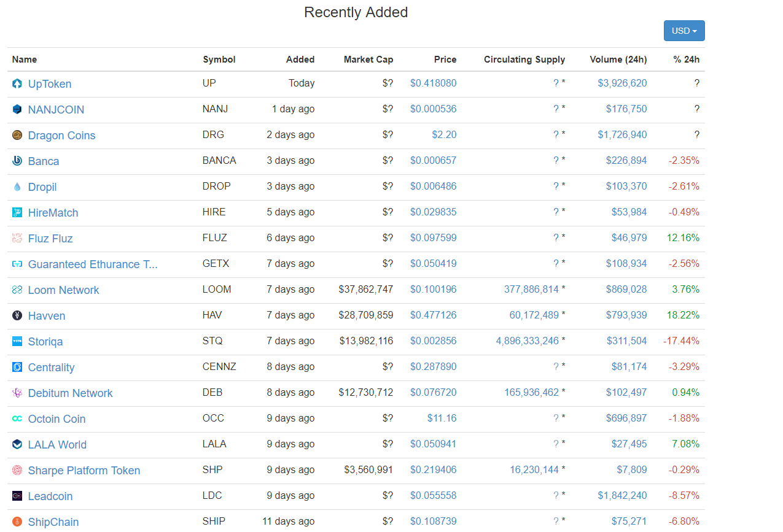Screen dimensions: 783x532
Task: Open the Guaranteed Ethurance T... link
Action: [x=93, y=264]
